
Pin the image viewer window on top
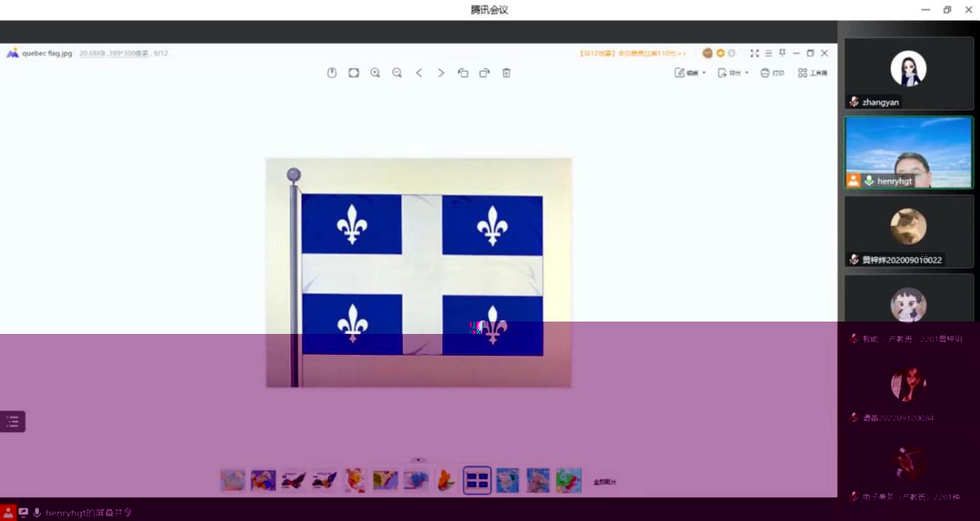tap(782, 53)
